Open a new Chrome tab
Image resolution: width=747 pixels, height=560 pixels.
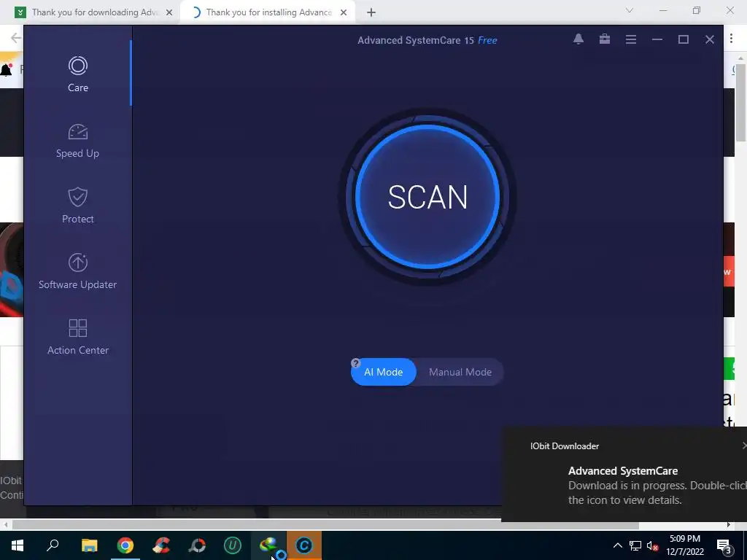click(371, 13)
